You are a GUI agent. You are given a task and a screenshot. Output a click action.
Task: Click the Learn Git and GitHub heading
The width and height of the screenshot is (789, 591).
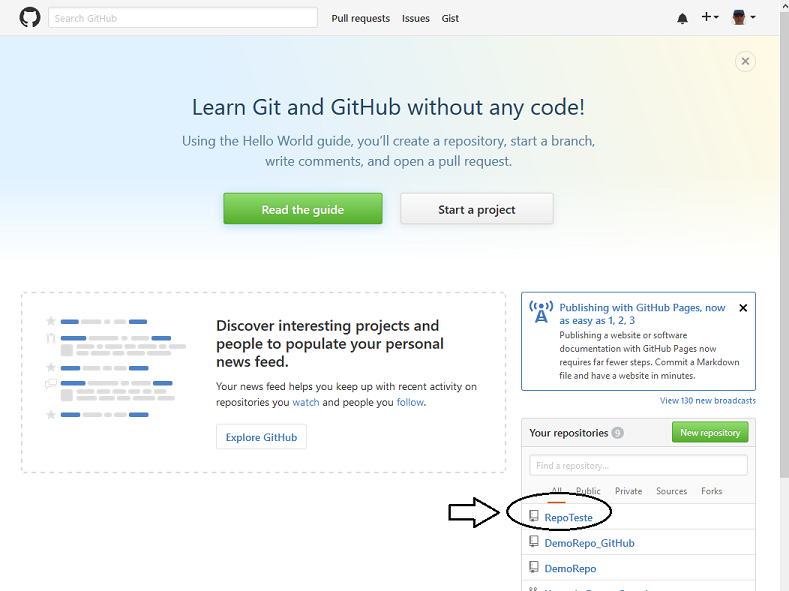click(388, 108)
